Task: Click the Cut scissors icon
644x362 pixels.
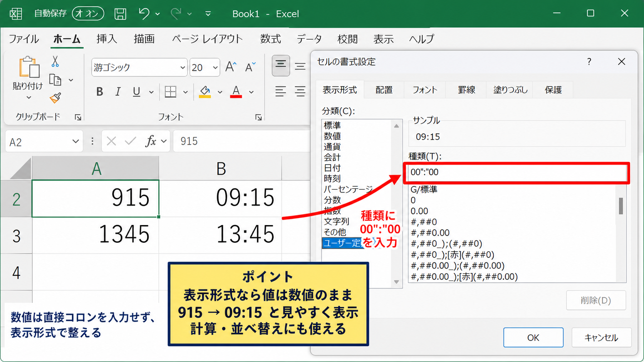Action: 55,61
